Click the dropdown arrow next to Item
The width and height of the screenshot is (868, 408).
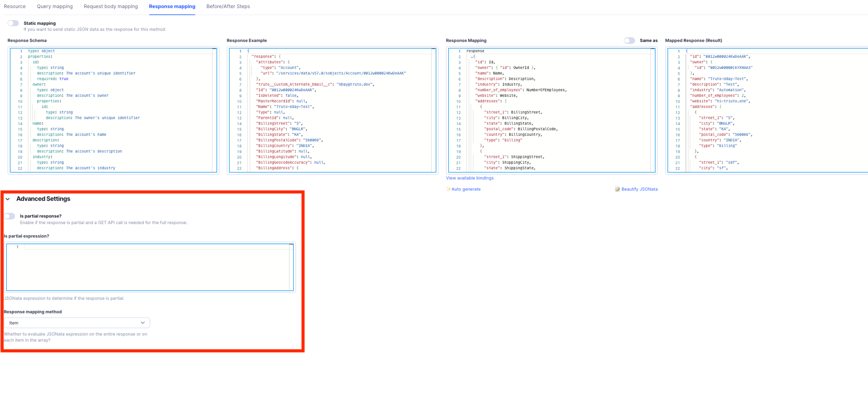(x=143, y=323)
